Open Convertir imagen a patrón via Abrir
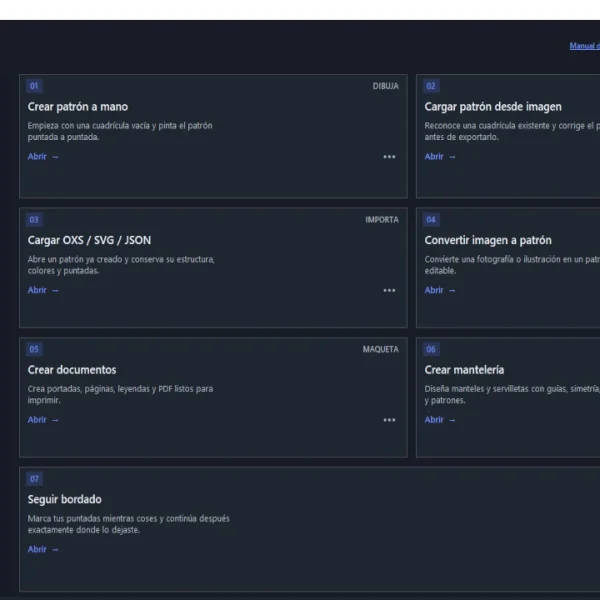 pyautogui.click(x=440, y=290)
